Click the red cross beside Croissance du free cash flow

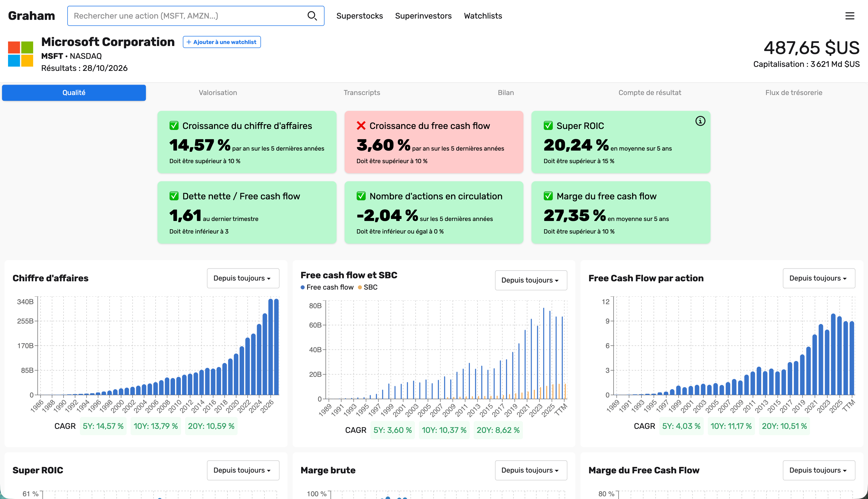click(x=361, y=126)
